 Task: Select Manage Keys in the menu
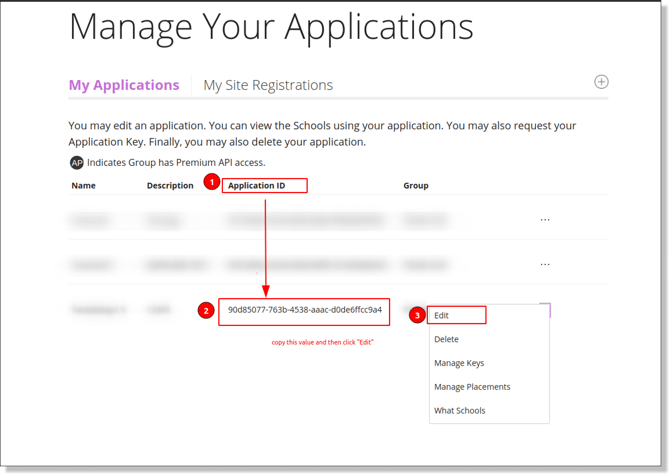coord(459,363)
